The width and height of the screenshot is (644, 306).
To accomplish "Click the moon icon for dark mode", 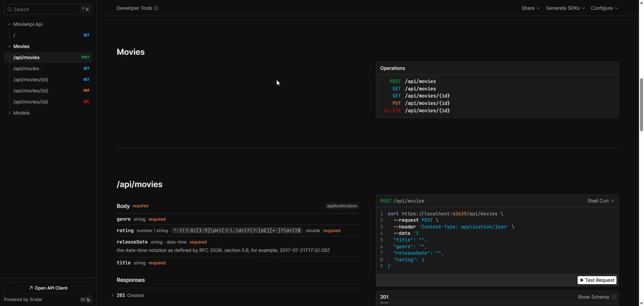I will 89,300.
